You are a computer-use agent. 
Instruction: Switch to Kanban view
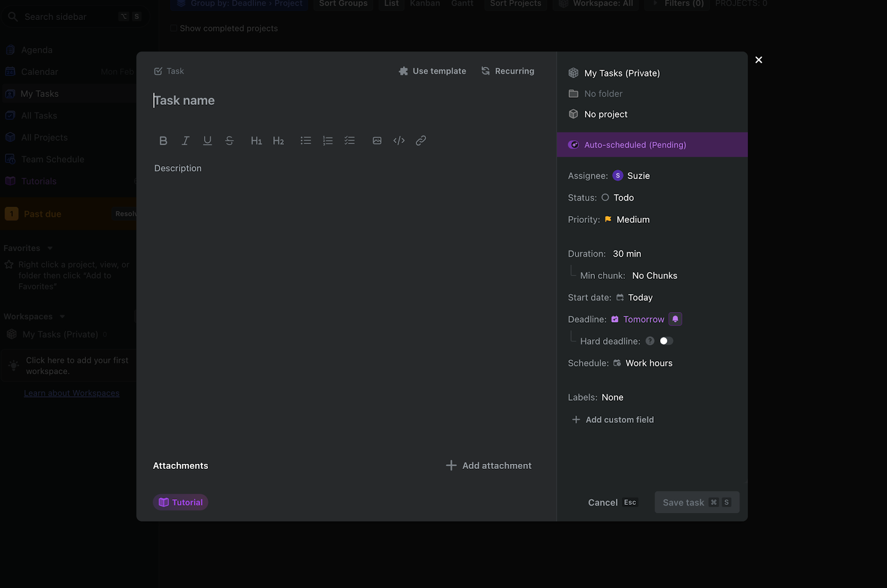425,4
